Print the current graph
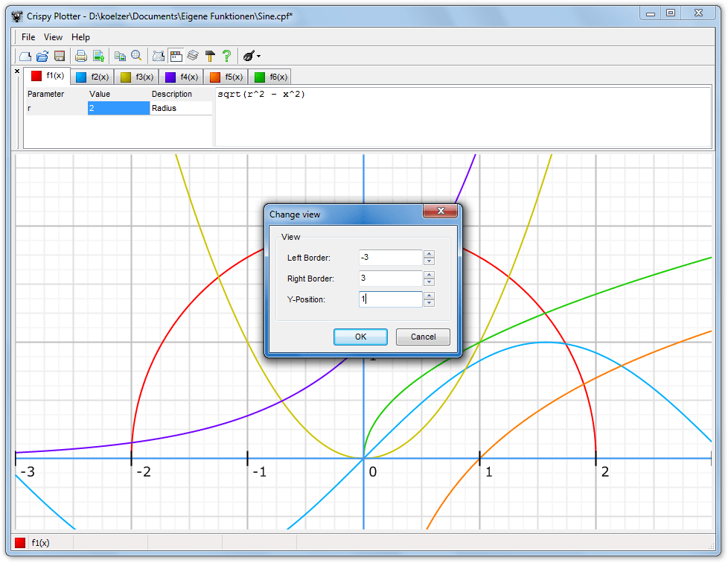This screenshot has width=728, height=563. 80,56
